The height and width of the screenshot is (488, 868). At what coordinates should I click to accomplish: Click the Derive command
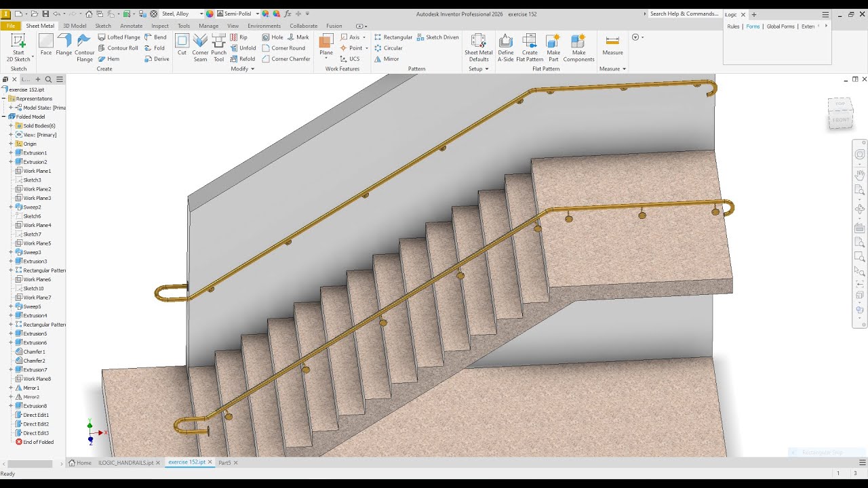click(x=157, y=59)
